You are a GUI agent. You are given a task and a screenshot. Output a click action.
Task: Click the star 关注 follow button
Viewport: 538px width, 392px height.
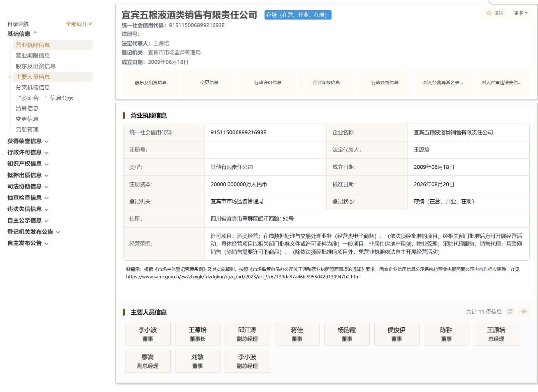pyautogui.click(x=495, y=13)
